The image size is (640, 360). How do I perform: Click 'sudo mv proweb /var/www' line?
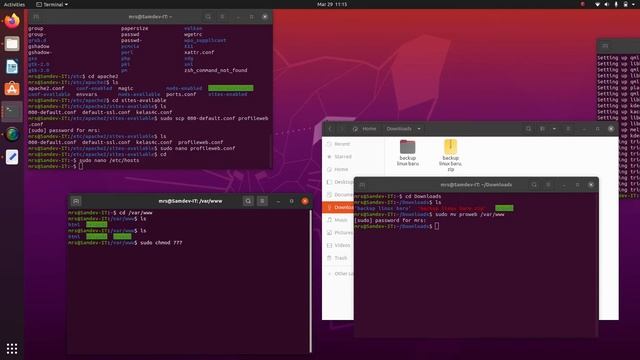tap(469, 214)
